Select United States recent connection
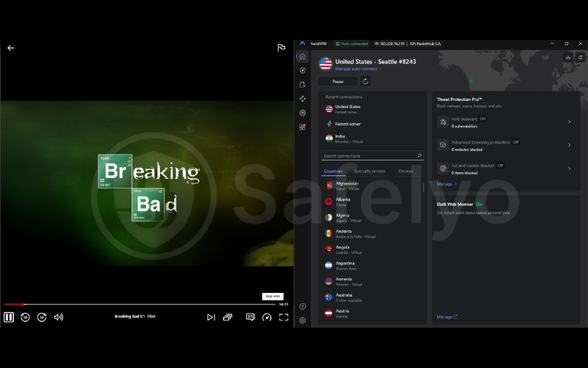The image size is (588, 368). click(373, 109)
